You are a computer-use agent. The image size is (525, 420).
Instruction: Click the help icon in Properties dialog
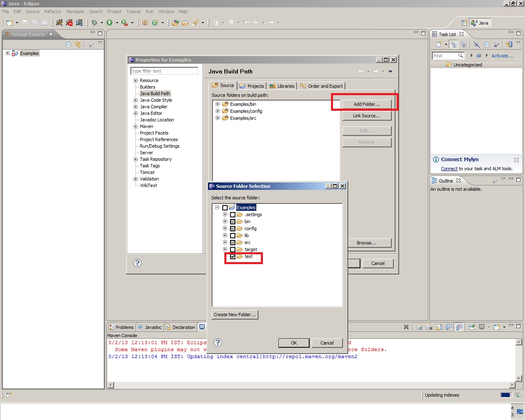pyautogui.click(x=137, y=263)
